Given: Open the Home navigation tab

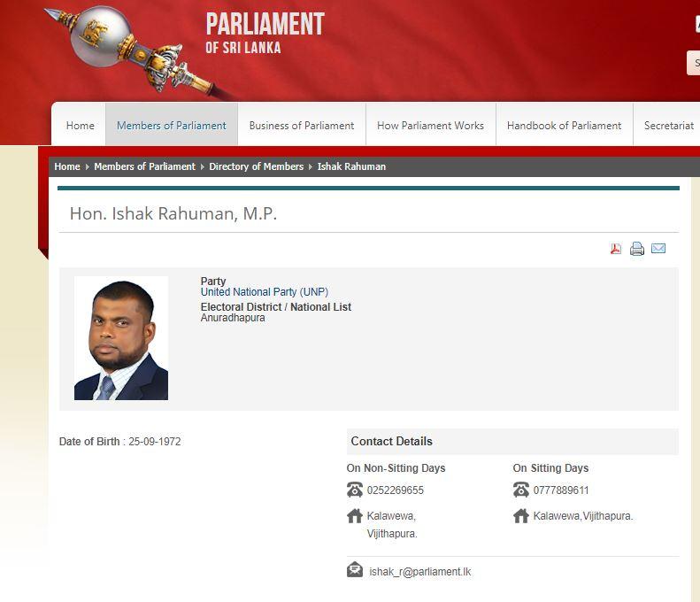Looking at the screenshot, I should [x=80, y=126].
